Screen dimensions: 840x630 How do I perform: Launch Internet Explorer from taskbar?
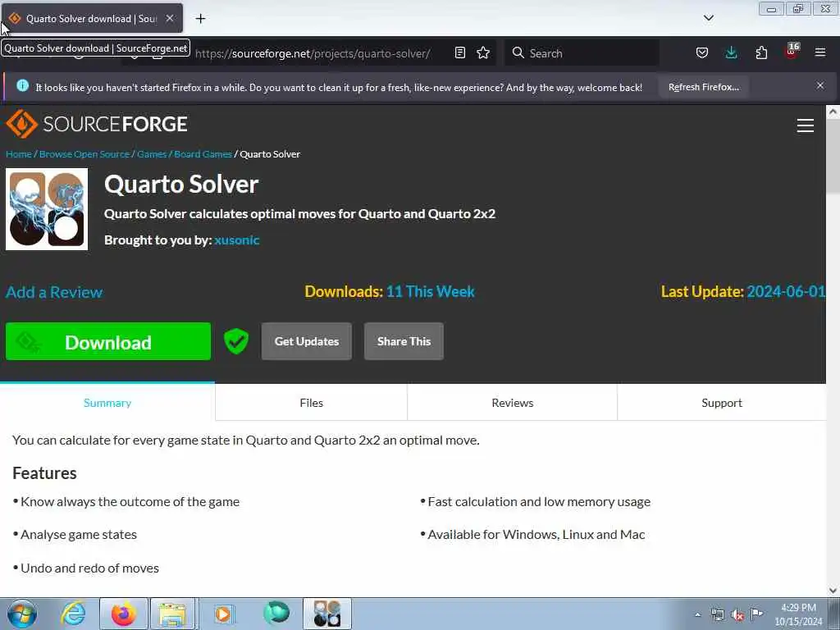[73, 614]
